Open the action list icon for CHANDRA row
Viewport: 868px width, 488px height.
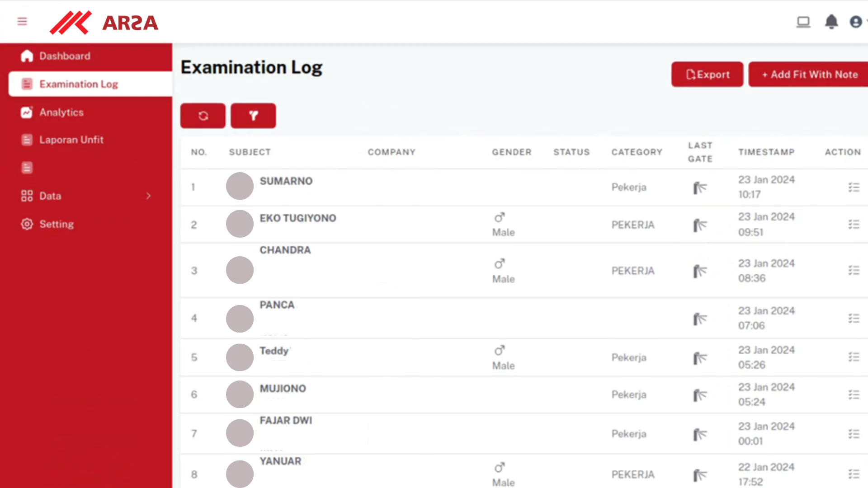[x=854, y=271]
